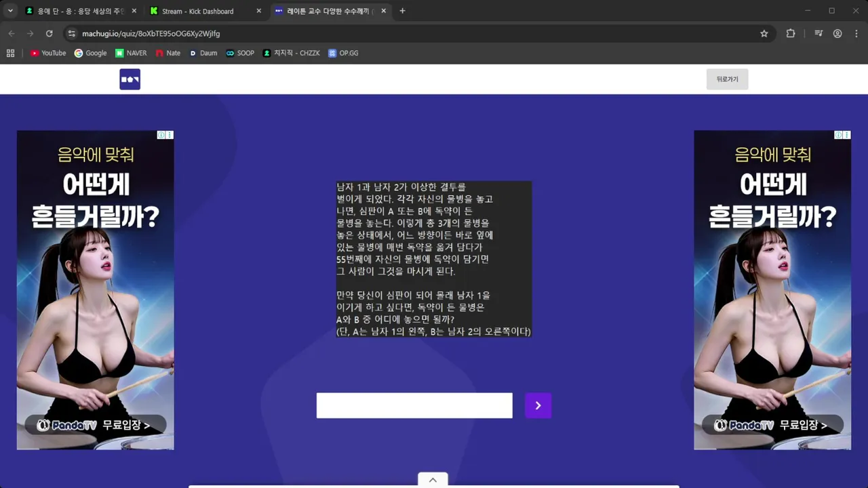Image resolution: width=868 pixels, height=488 pixels.
Task: Close the Kick Dashboard tab
Action: coord(258,11)
